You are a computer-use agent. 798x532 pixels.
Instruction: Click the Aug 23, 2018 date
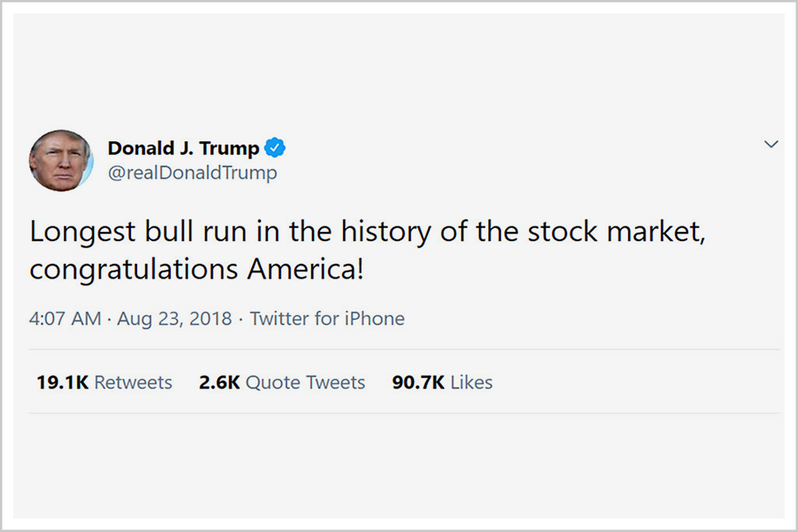tap(175, 318)
